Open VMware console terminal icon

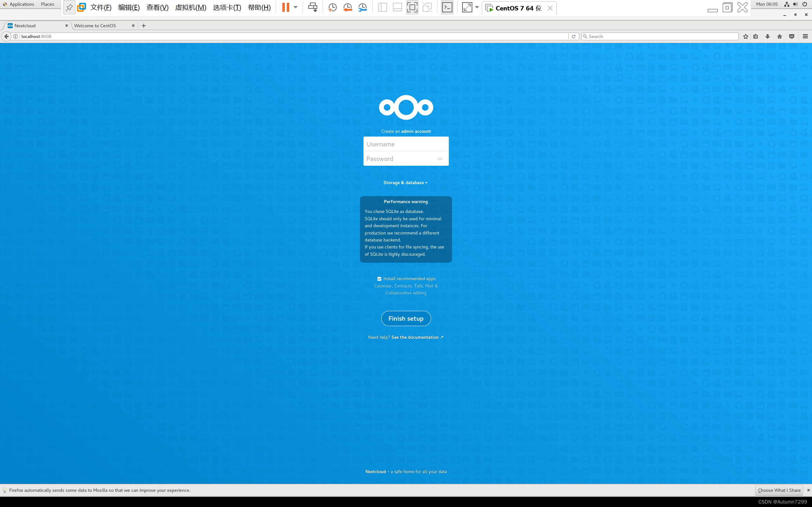(x=447, y=8)
